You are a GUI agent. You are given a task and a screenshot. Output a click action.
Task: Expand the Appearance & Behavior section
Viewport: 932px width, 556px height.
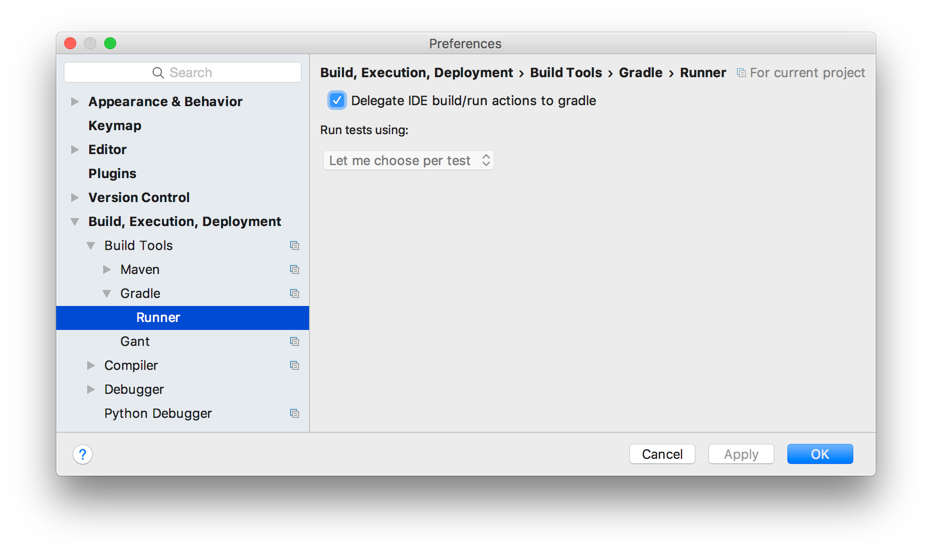(75, 102)
